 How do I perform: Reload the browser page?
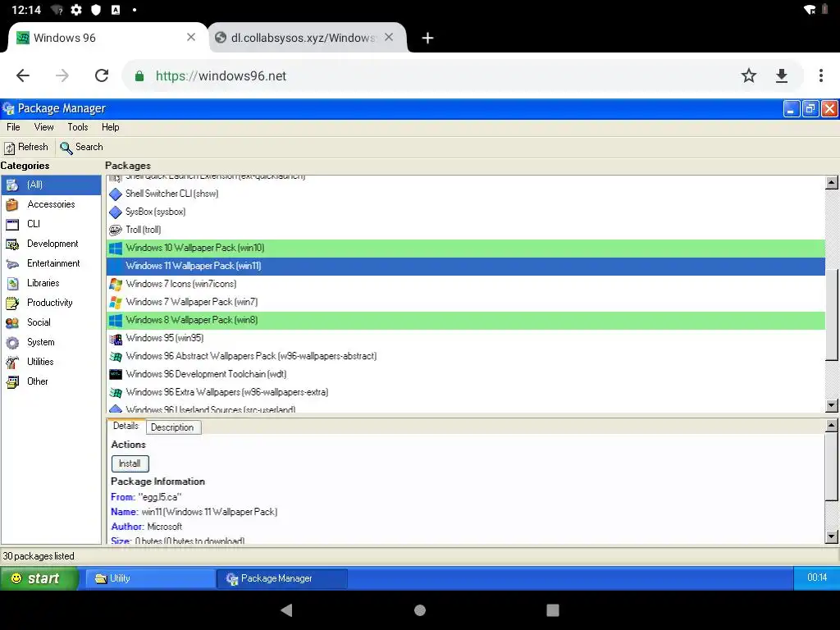click(x=102, y=75)
